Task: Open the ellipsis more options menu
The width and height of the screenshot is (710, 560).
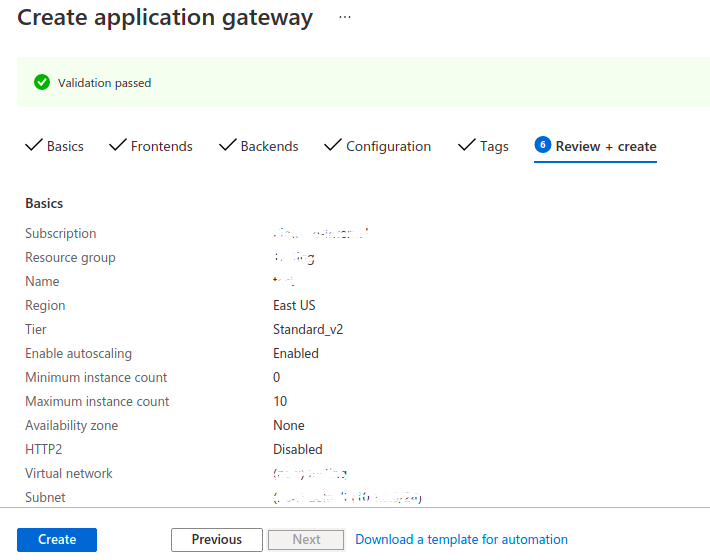Action: point(345,18)
